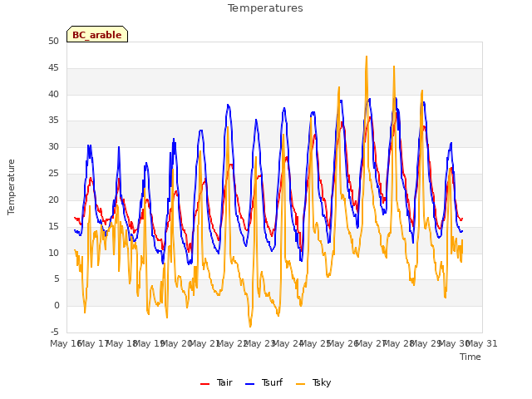
Task: Click the y-axis label 15
Action: point(53,226)
